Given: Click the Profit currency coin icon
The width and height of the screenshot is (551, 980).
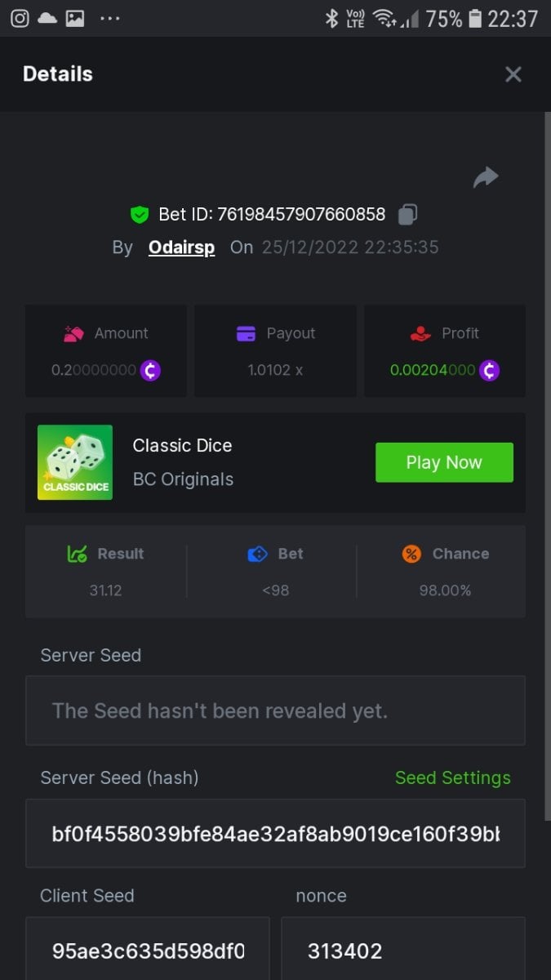Looking at the screenshot, I should point(489,370).
